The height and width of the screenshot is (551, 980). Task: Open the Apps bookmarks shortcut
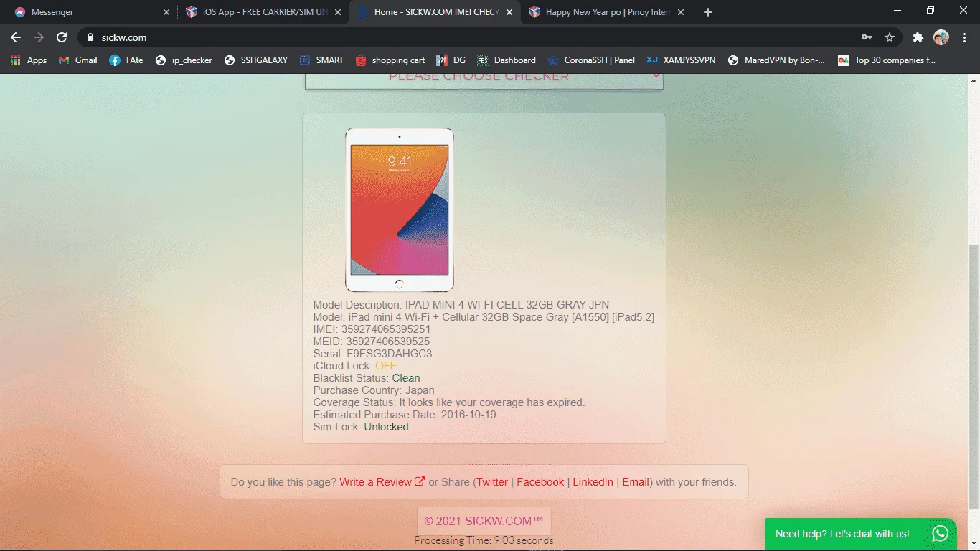pos(29,60)
